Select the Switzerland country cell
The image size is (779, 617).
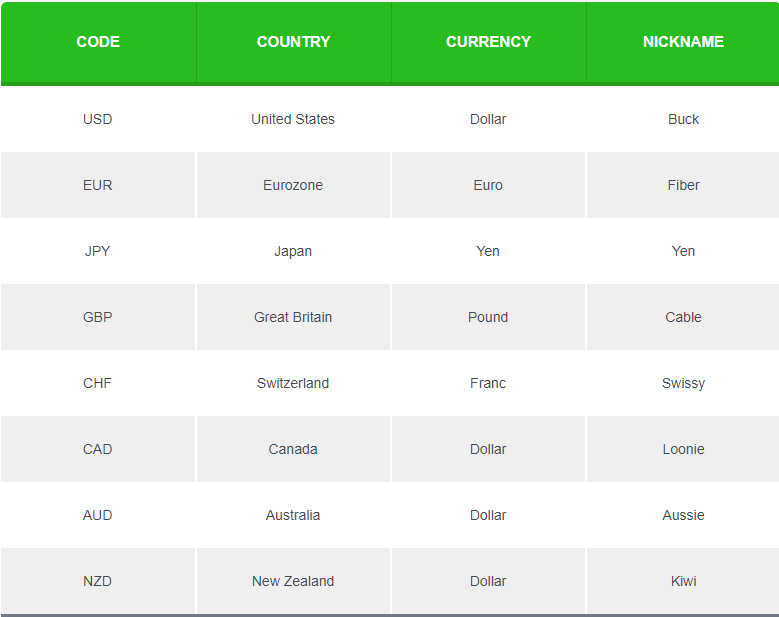293,383
